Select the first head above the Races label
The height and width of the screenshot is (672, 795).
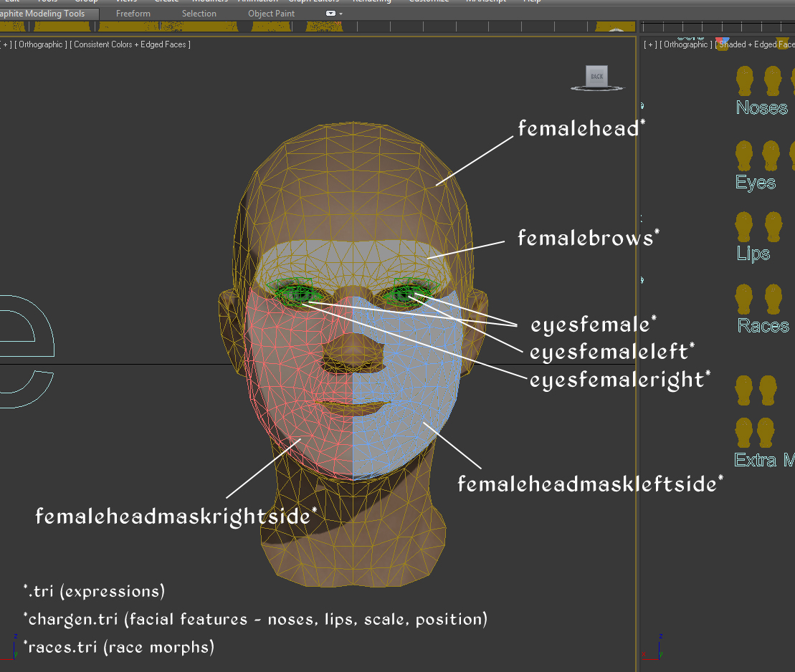[744, 299]
